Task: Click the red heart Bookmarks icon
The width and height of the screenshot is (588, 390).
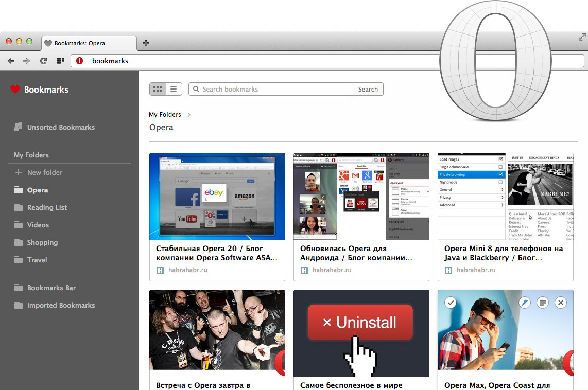Action: 15,90
